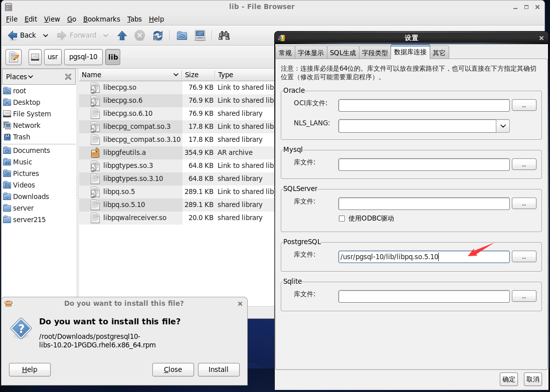Click the Stop loading icon
The image size is (550, 392).
pos(139,36)
